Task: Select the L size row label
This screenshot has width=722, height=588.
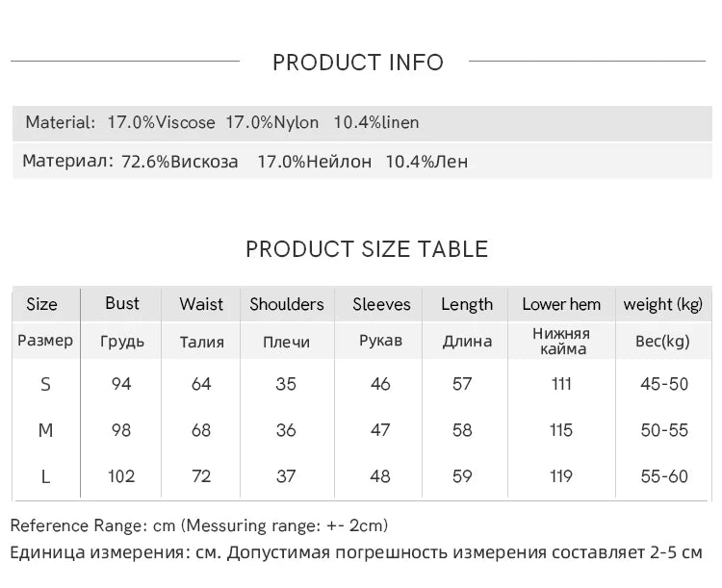Action: [x=45, y=476]
